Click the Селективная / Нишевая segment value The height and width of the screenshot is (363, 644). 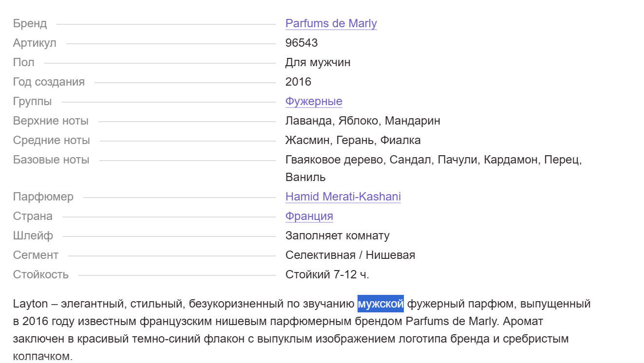coord(350,255)
